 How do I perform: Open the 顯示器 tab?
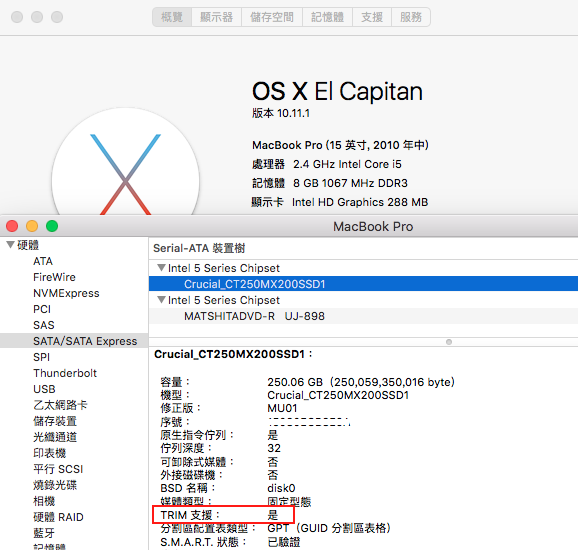(216, 17)
